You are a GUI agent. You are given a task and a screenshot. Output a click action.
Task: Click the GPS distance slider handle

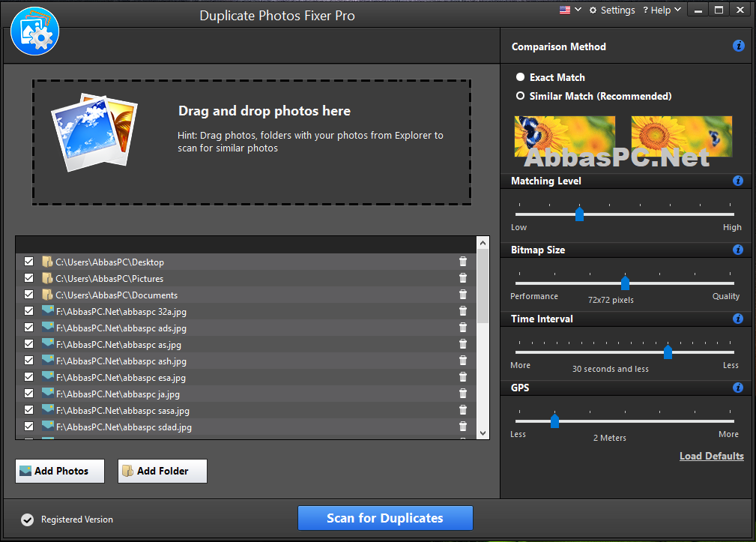pyautogui.click(x=555, y=421)
